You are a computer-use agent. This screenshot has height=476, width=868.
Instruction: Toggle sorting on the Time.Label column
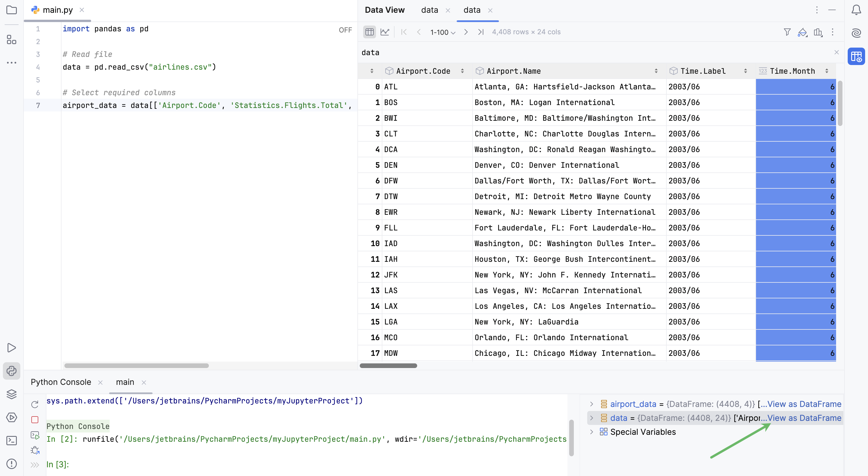pos(746,71)
